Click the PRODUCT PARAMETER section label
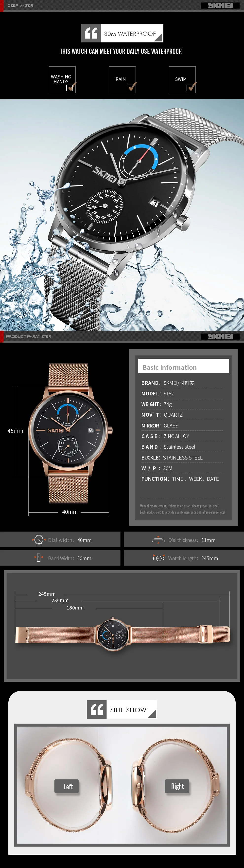This screenshot has width=244, height=868. 29,336
